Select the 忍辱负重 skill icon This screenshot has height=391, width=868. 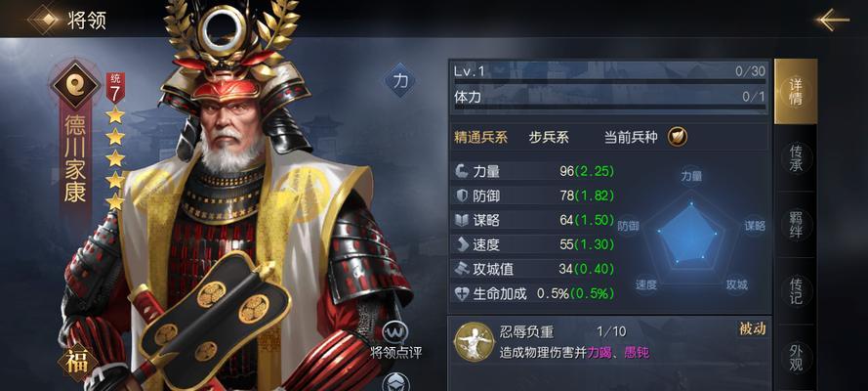point(470,342)
